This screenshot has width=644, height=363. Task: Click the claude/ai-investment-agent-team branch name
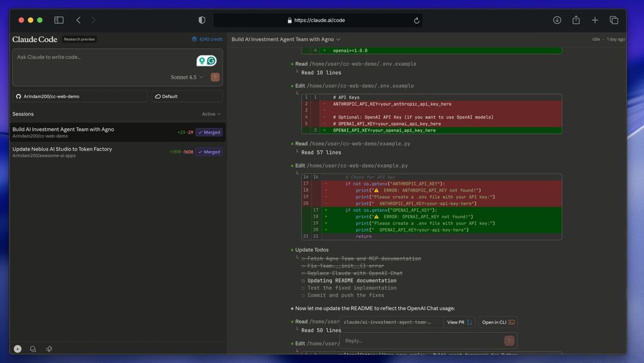tap(387, 322)
